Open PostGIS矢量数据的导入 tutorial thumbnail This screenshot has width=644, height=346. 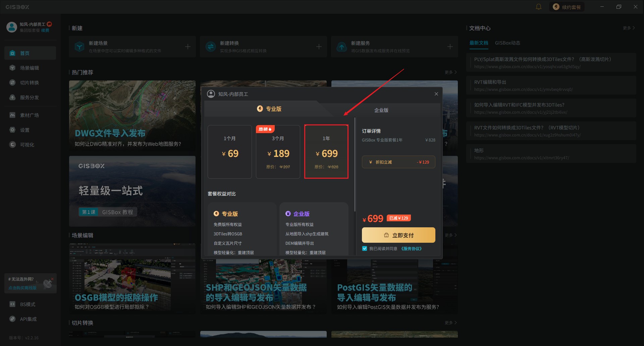(394, 287)
